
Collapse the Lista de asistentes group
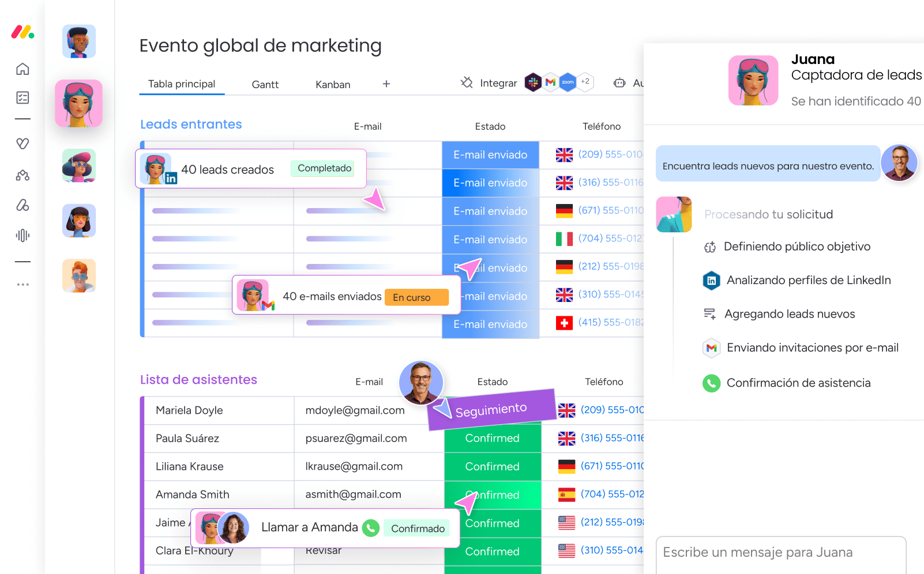[x=198, y=380]
